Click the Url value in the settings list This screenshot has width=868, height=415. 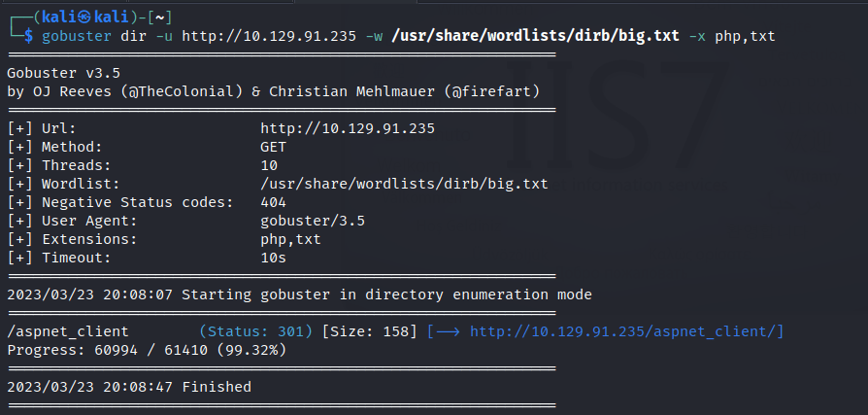347,128
